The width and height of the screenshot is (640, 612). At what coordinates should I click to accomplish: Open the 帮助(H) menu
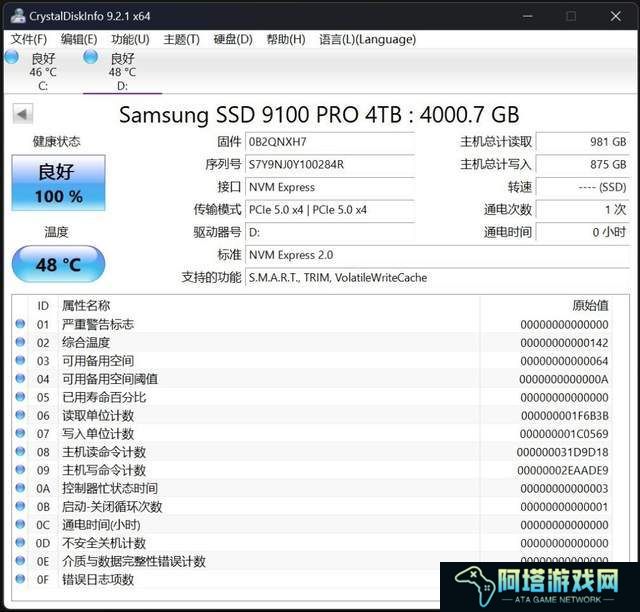coord(286,39)
